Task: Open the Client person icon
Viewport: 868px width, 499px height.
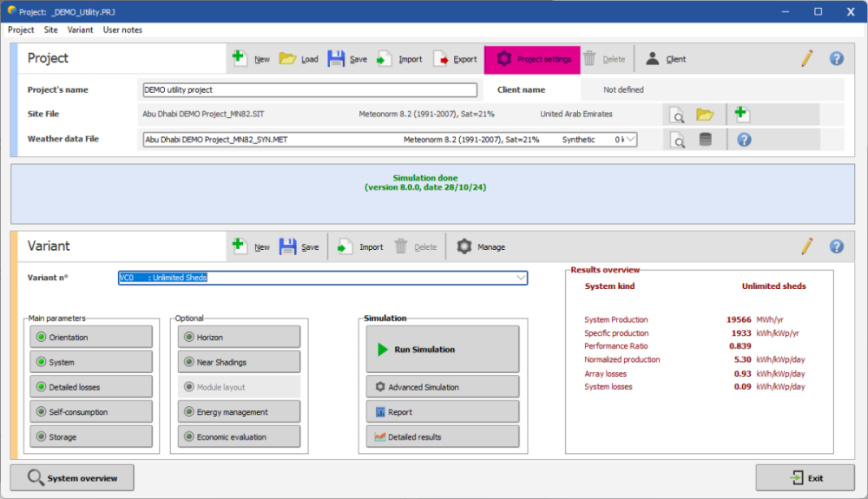Action: pyautogui.click(x=652, y=59)
